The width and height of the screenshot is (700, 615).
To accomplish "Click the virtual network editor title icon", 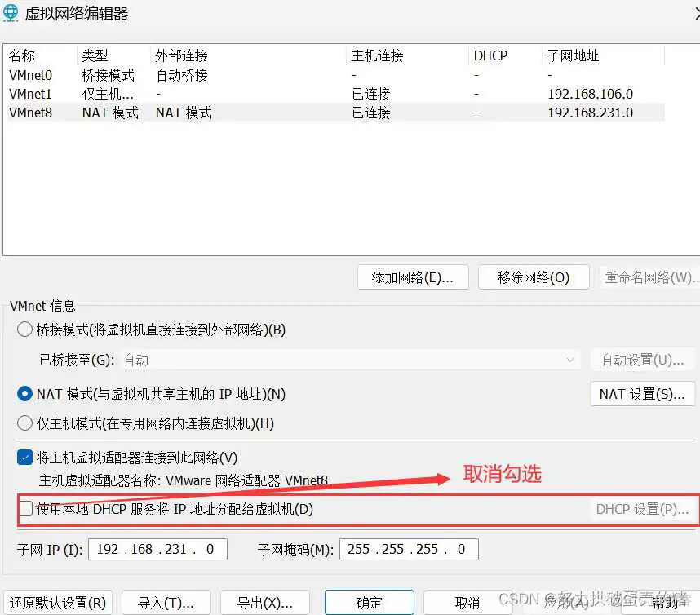I will [x=11, y=13].
